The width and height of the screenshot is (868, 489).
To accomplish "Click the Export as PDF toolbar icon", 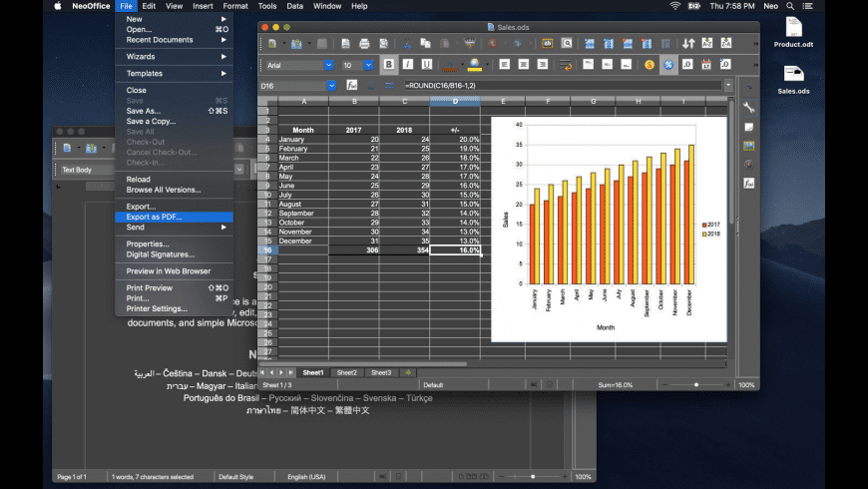I will click(x=345, y=43).
